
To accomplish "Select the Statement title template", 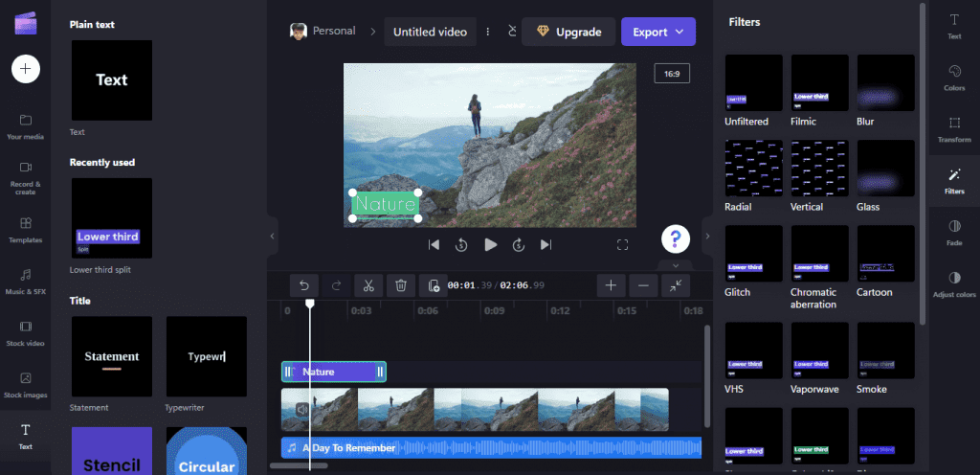I will pyautogui.click(x=112, y=356).
